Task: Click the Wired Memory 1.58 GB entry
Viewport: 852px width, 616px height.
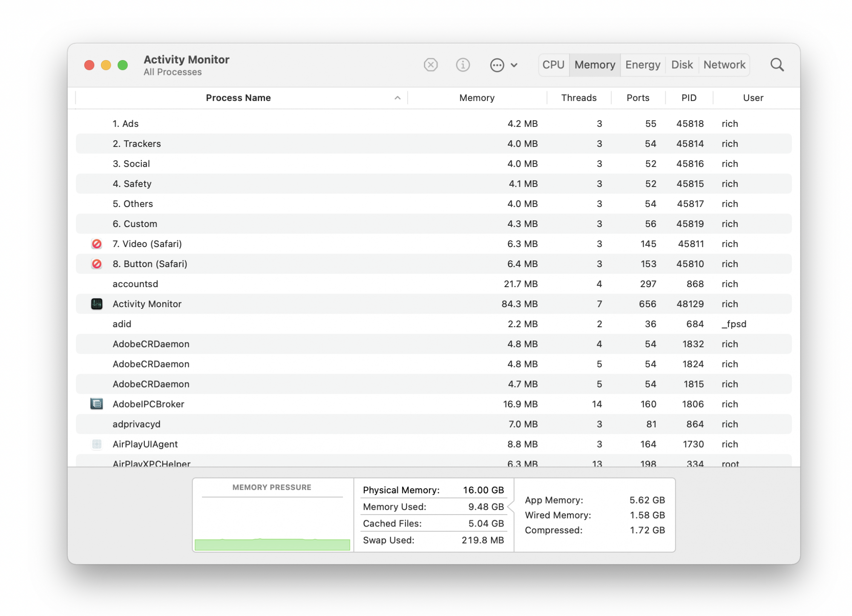Action: pyautogui.click(x=595, y=515)
